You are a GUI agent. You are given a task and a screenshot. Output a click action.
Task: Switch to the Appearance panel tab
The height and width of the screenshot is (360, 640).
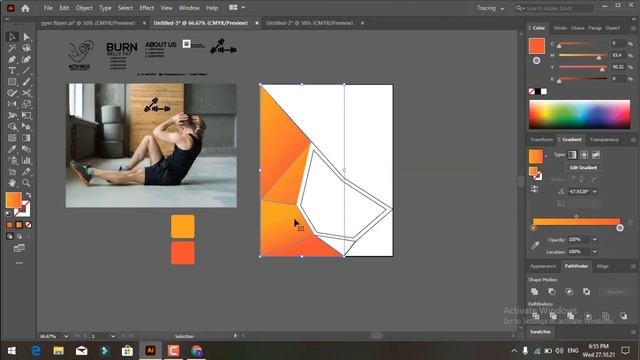pos(543,267)
